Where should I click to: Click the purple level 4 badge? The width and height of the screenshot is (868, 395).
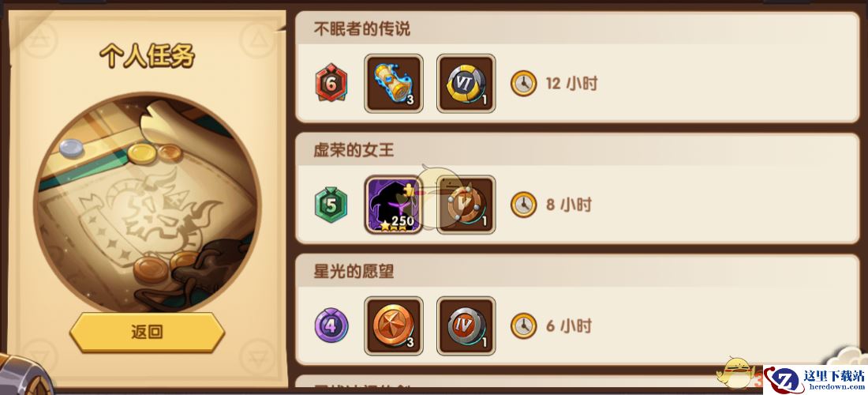(x=331, y=325)
